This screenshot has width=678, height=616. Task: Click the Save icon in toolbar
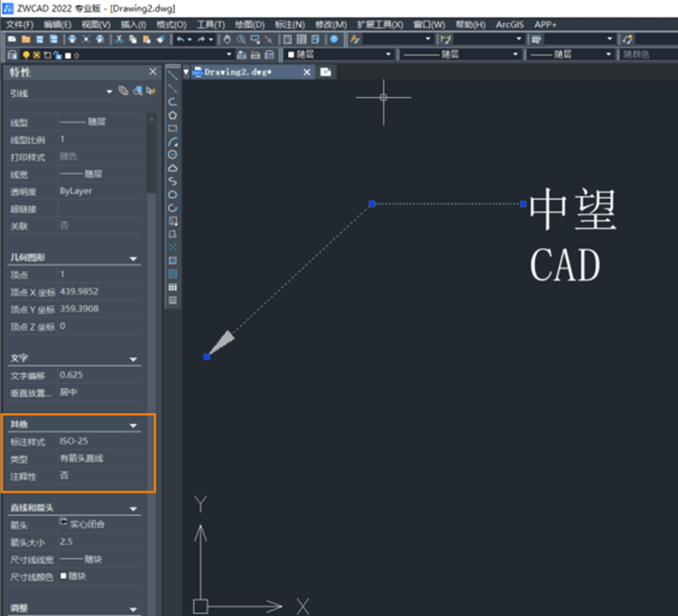point(40,39)
